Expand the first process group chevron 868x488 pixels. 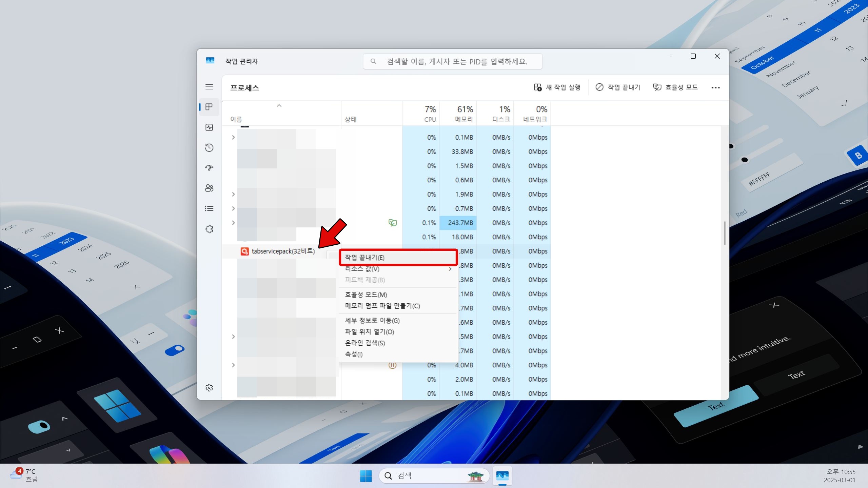pos(233,137)
